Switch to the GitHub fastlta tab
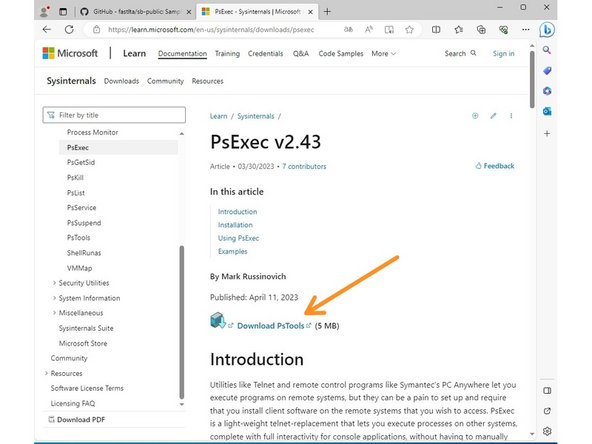 pyautogui.click(x=136, y=12)
